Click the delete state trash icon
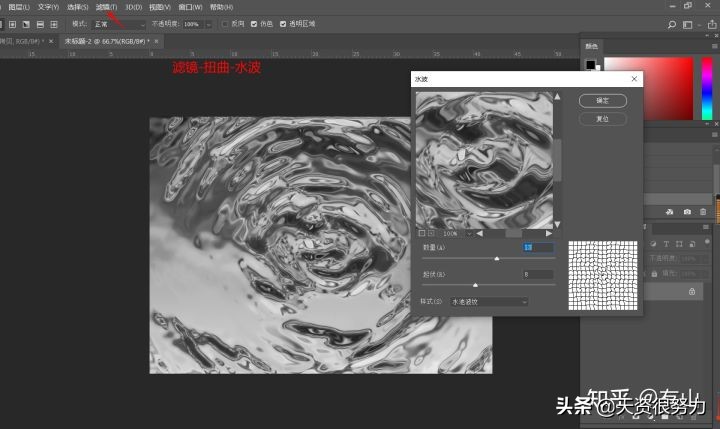 point(703,212)
